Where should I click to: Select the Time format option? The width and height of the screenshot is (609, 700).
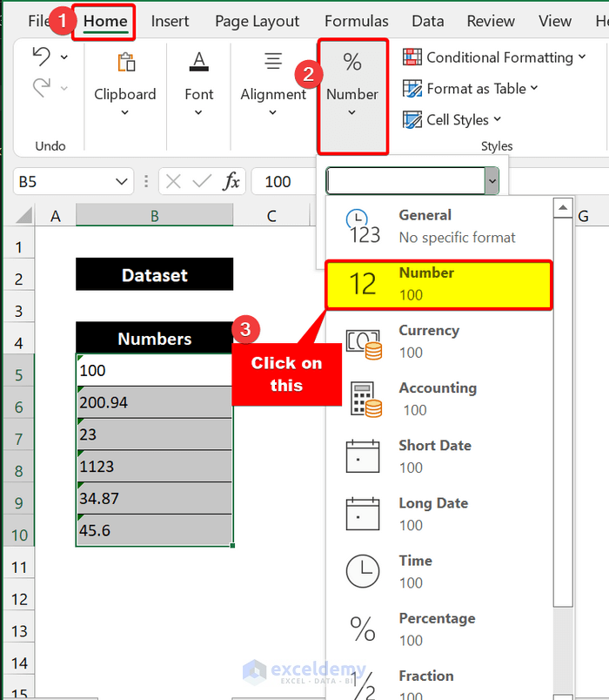point(439,572)
